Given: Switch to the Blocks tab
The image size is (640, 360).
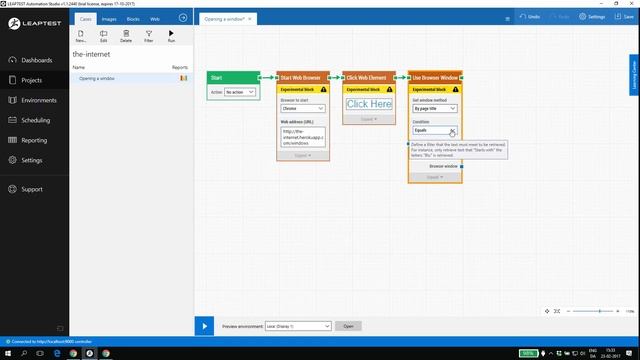Looking at the screenshot, I should point(133,19).
